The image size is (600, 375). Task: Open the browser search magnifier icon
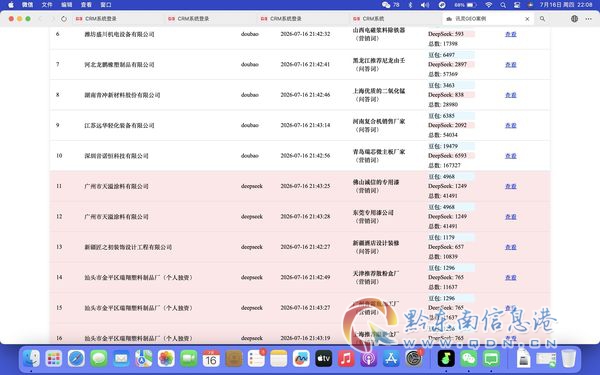542,19
